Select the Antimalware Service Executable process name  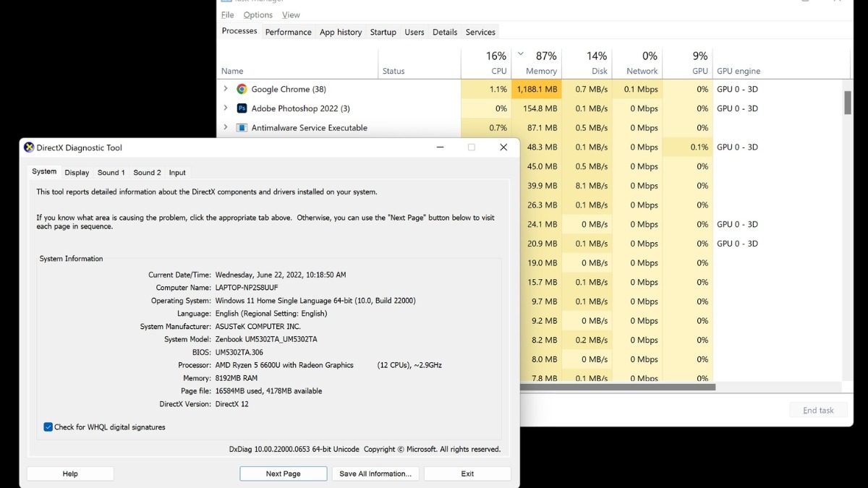coord(309,128)
